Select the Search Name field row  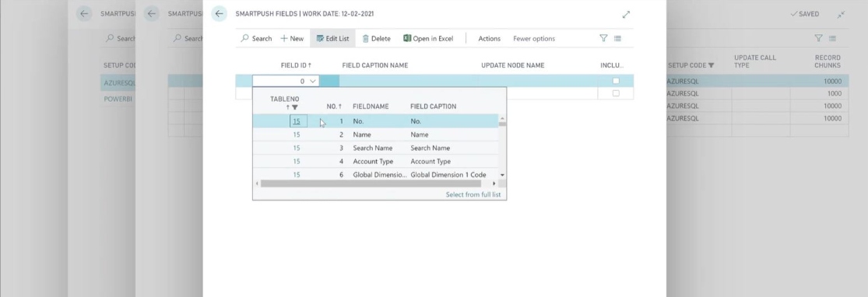click(x=376, y=148)
